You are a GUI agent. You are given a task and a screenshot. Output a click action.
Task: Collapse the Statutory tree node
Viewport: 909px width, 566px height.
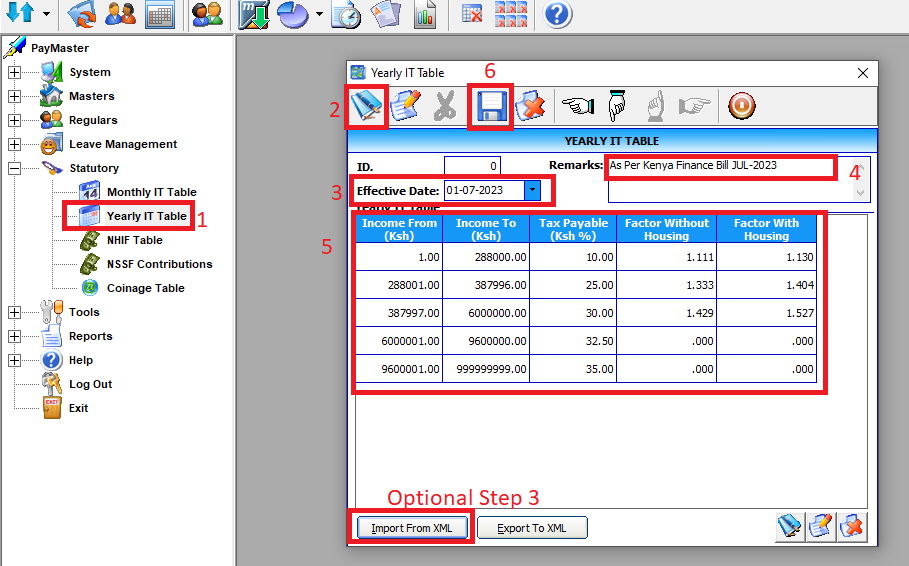(x=14, y=168)
